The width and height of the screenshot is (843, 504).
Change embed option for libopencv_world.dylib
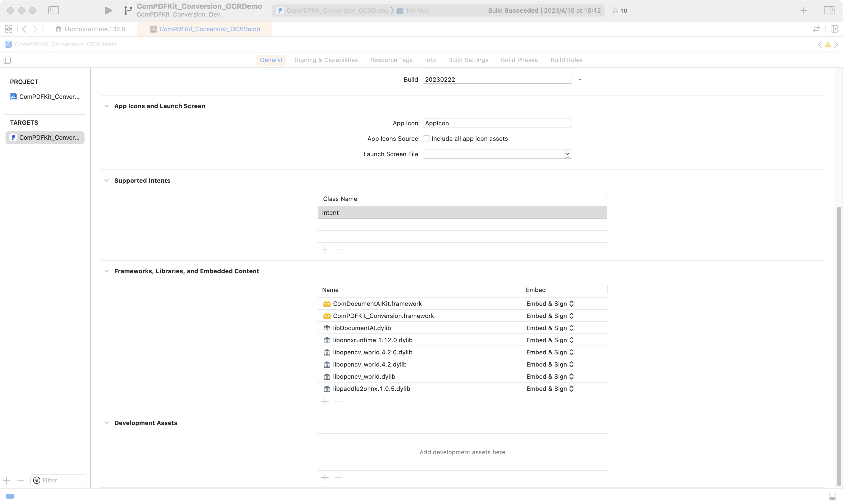pos(550,377)
